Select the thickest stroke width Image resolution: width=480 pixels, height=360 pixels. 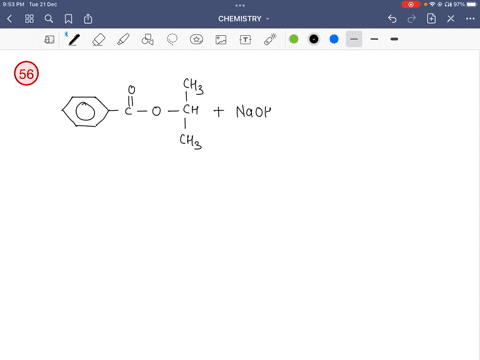pyautogui.click(x=394, y=39)
